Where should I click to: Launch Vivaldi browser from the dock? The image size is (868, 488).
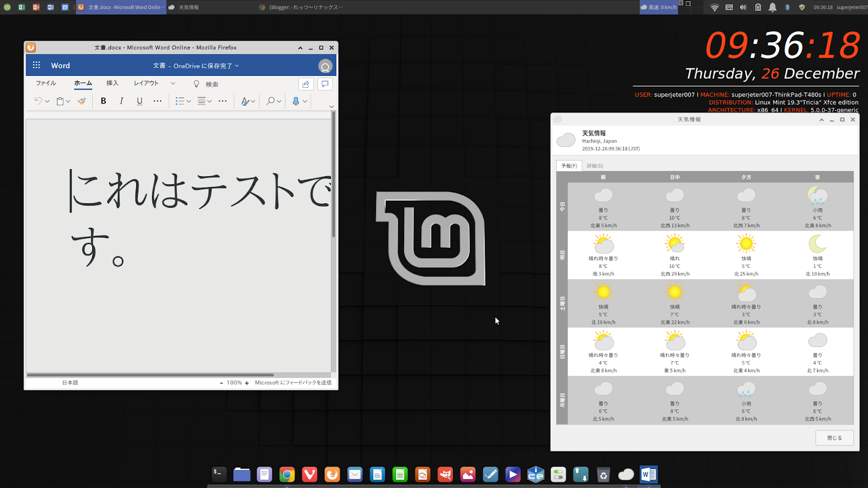(x=309, y=475)
